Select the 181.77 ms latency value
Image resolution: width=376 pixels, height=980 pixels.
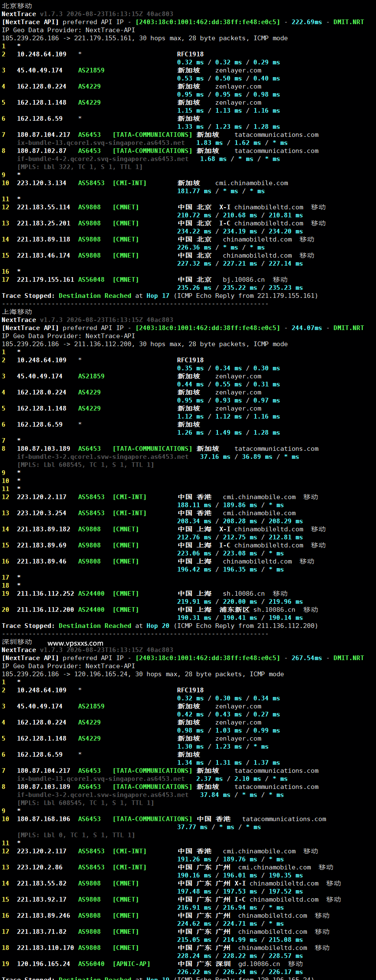click(x=194, y=191)
